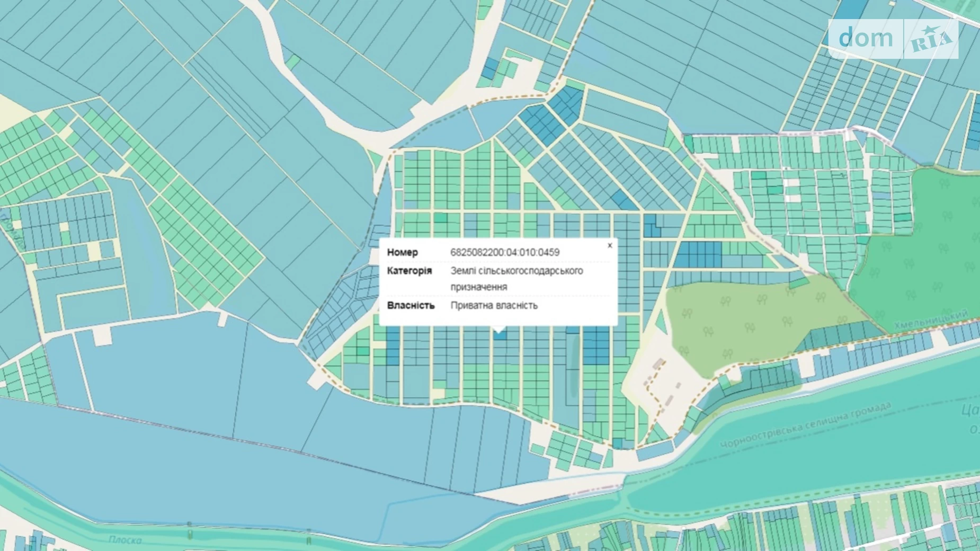Image resolution: width=980 pixels, height=551 pixels.
Task: Click the 'Хмельницький' map label
Action: coord(931,319)
